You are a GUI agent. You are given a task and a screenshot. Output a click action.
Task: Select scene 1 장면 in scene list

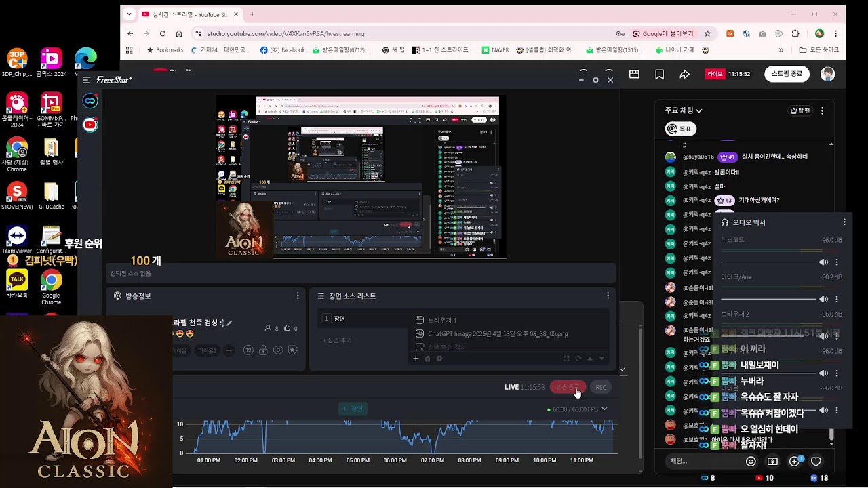(363, 319)
